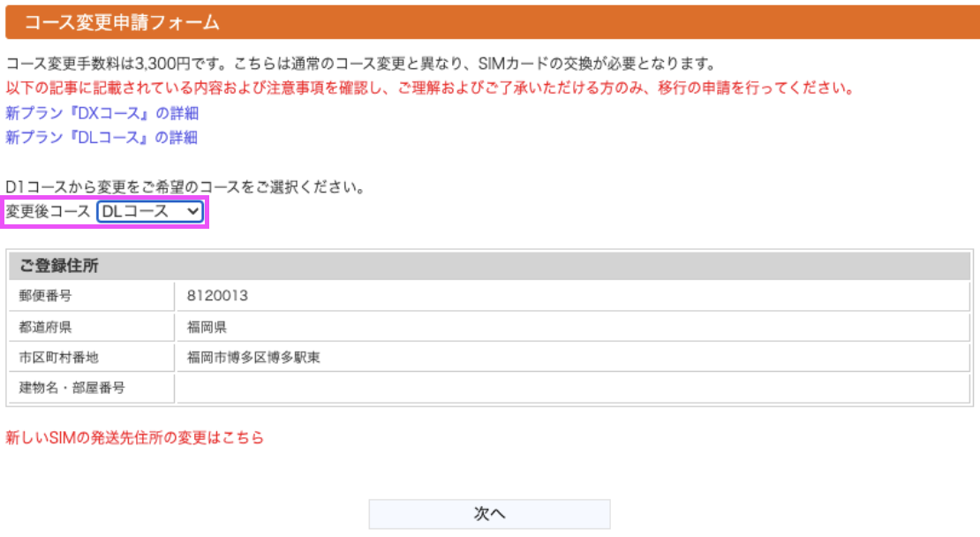Click the コース変更申請フォーム orange title bar
Image resolution: width=980 pixels, height=537 pixels.
click(x=493, y=22)
